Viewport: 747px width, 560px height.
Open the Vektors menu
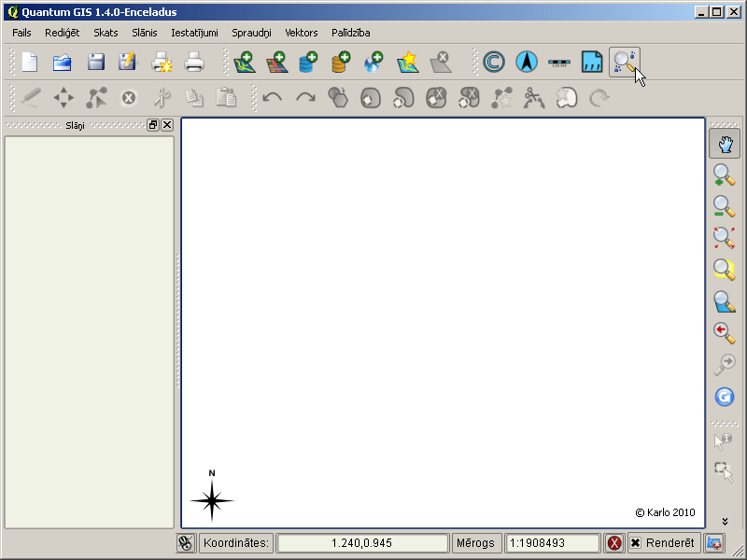pos(301,33)
